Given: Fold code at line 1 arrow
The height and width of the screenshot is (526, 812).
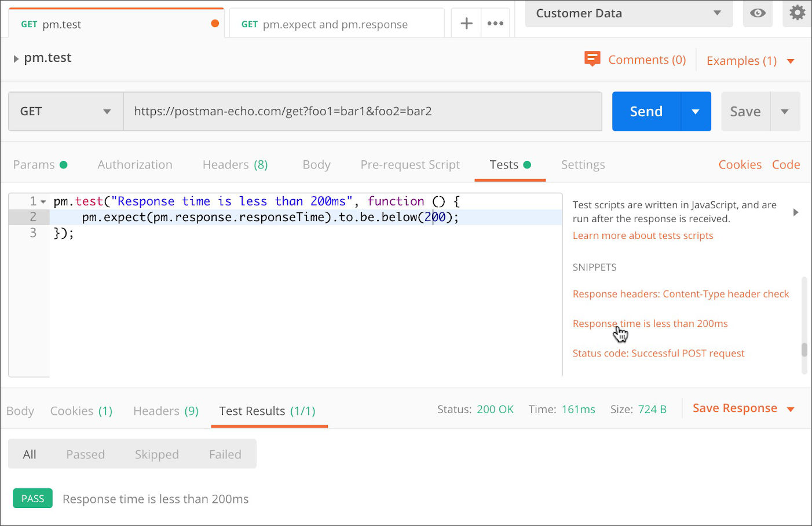Looking at the screenshot, I should click(x=43, y=202).
